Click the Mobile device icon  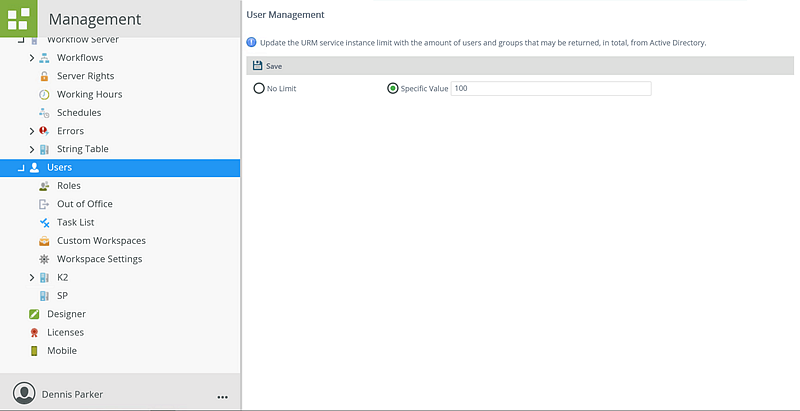(34, 351)
